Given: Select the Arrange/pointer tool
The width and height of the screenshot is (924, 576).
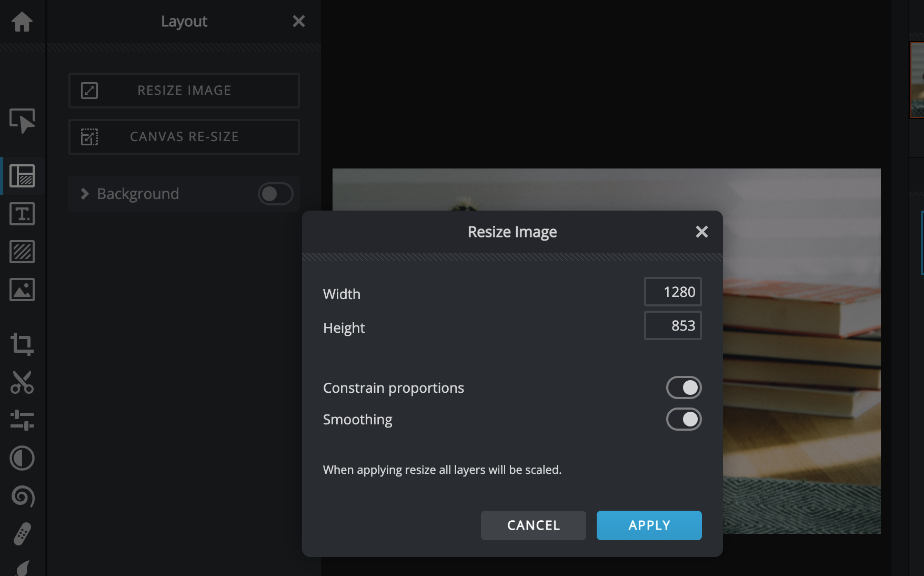Looking at the screenshot, I should [x=22, y=121].
